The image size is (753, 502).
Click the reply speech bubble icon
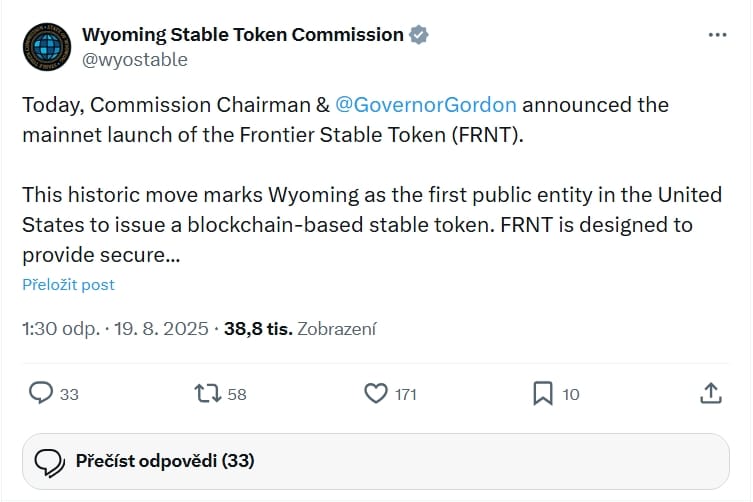(x=41, y=394)
